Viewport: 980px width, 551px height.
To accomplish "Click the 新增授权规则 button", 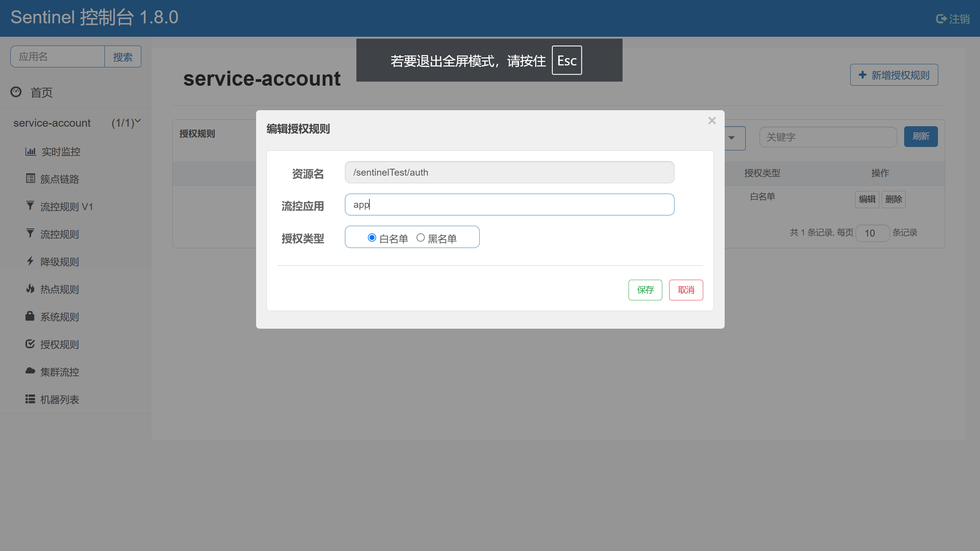I will [x=894, y=75].
